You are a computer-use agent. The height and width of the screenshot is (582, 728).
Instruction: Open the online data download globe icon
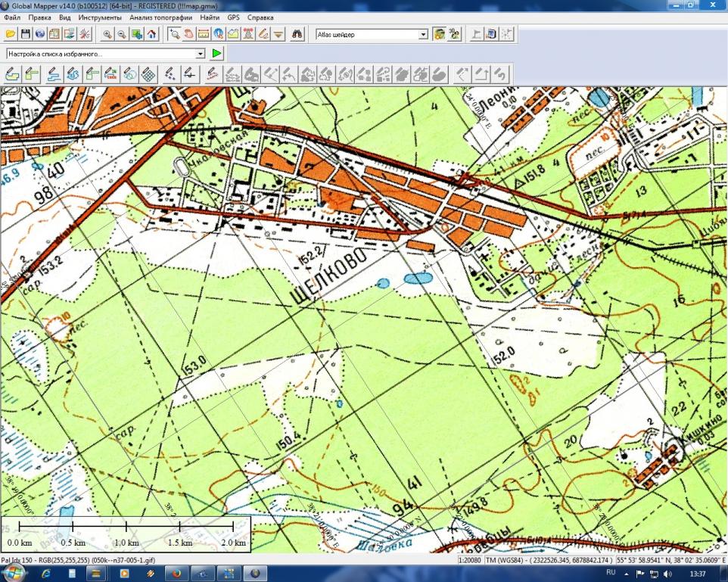tap(39, 34)
